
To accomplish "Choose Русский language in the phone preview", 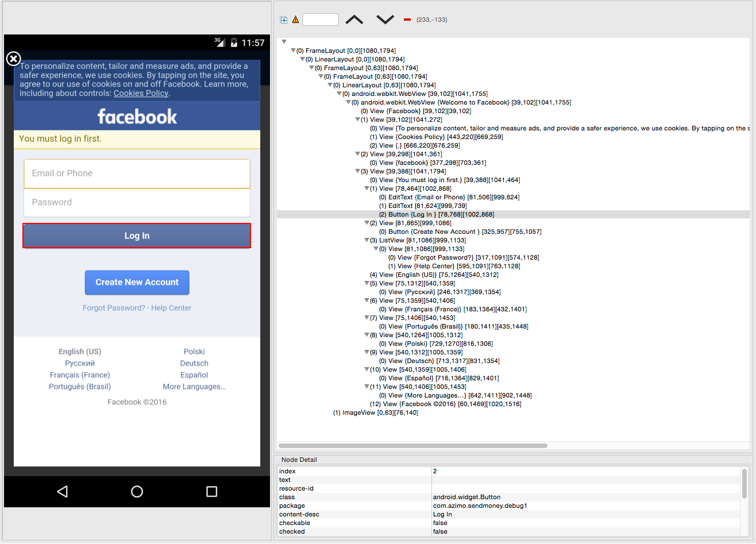I will click(80, 363).
